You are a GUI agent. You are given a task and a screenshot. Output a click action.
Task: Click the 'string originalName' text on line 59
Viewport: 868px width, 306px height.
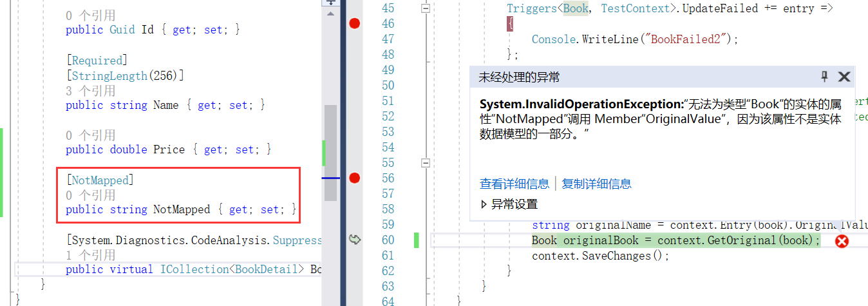coord(594,225)
